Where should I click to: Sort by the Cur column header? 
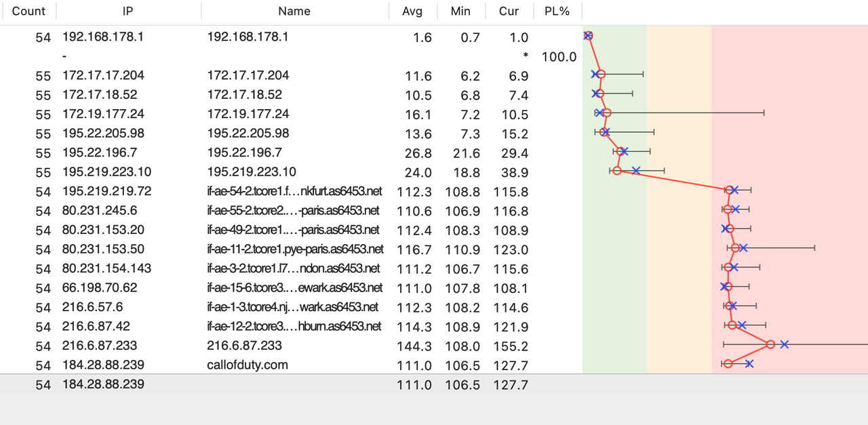point(509,11)
